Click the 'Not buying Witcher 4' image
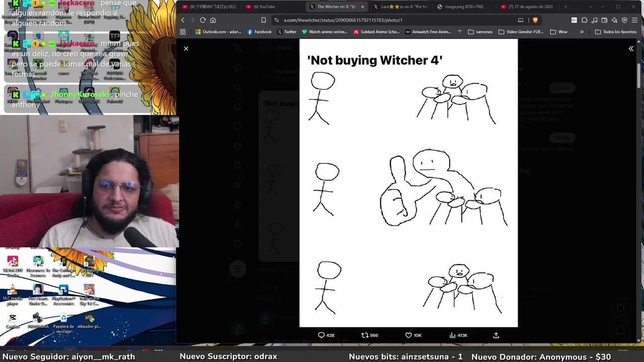644x362 pixels. click(409, 183)
